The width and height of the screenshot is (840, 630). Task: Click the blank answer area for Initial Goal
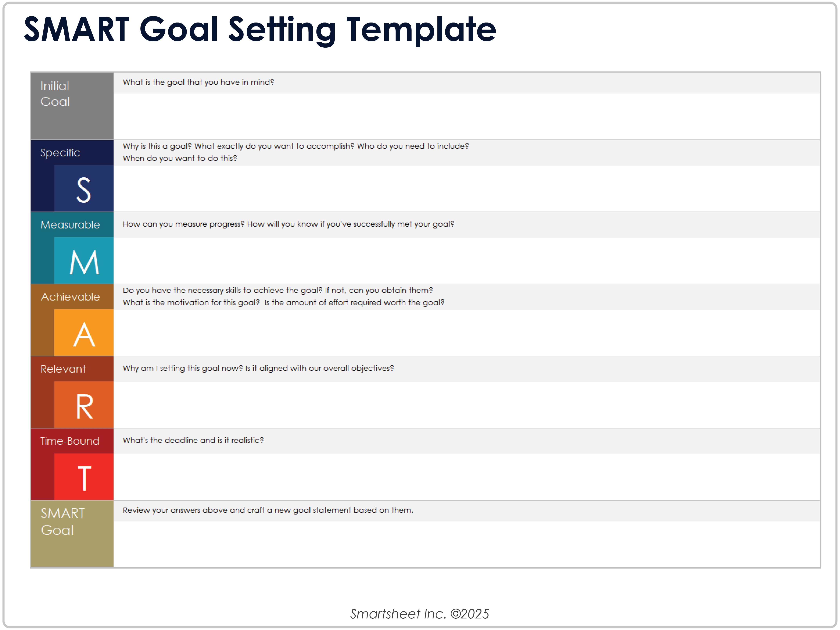(x=466, y=116)
